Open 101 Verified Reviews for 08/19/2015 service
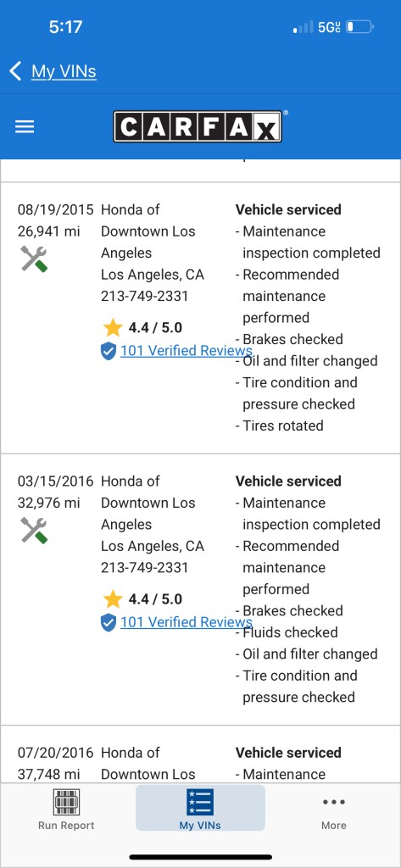Viewport: 401px width, 868px height. [x=187, y=350]
